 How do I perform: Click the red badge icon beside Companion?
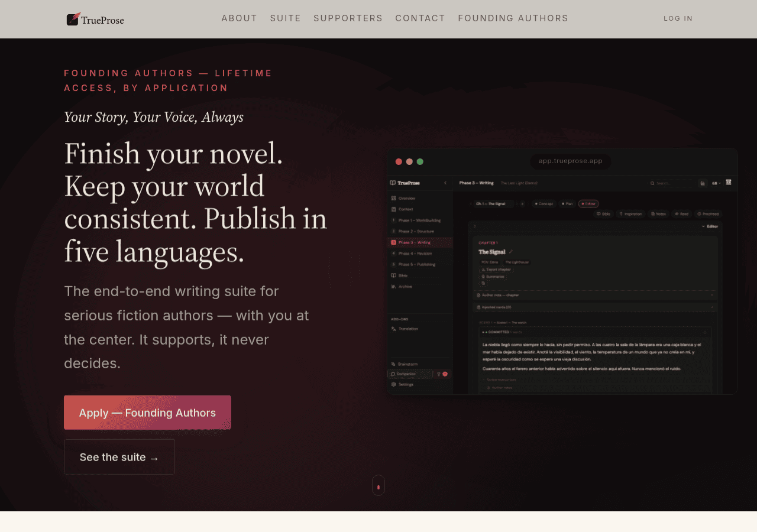[445, 374]
